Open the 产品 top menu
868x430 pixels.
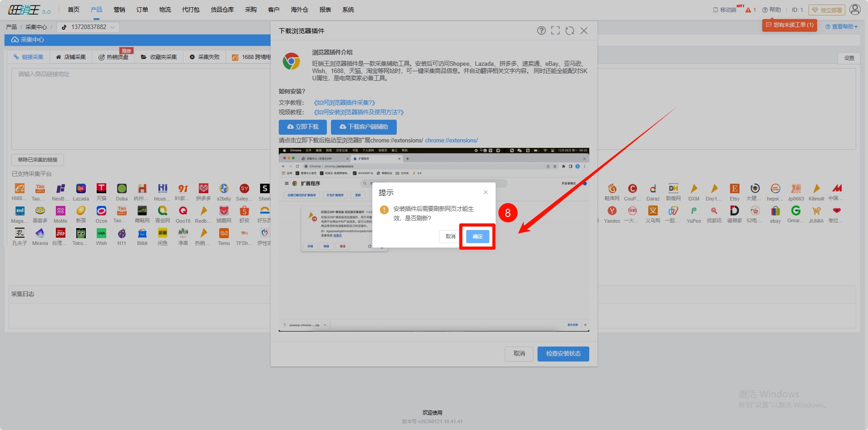pos(96,10)
